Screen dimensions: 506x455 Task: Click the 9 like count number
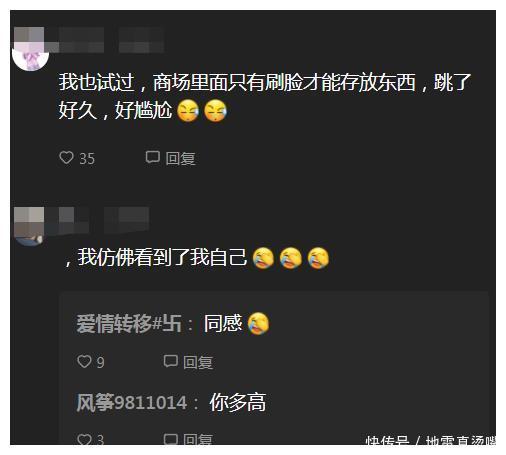[x=100, y=363]
